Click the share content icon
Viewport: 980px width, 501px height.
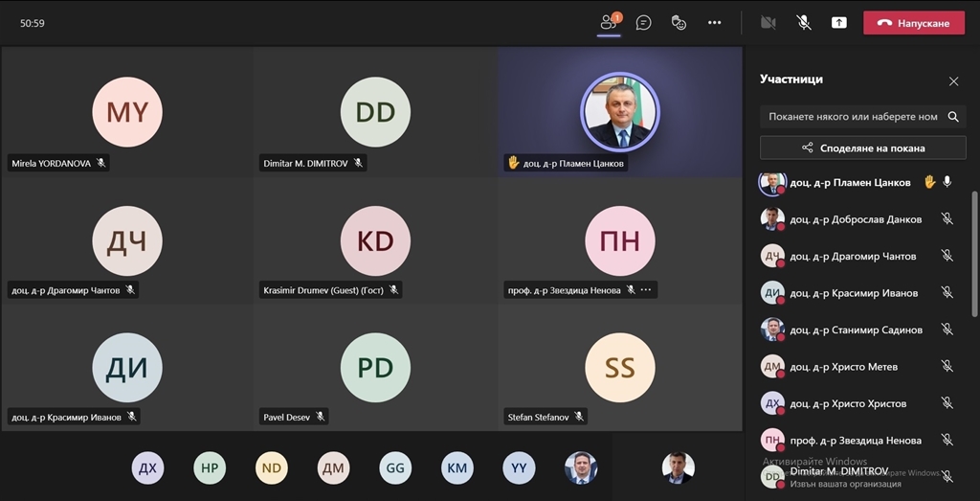(x=839, y=22)
